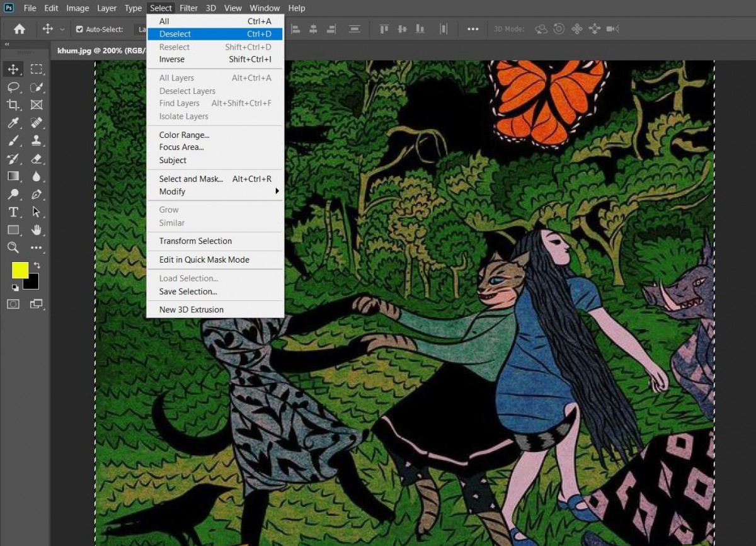Align left edges in options bar

(295, 29)
